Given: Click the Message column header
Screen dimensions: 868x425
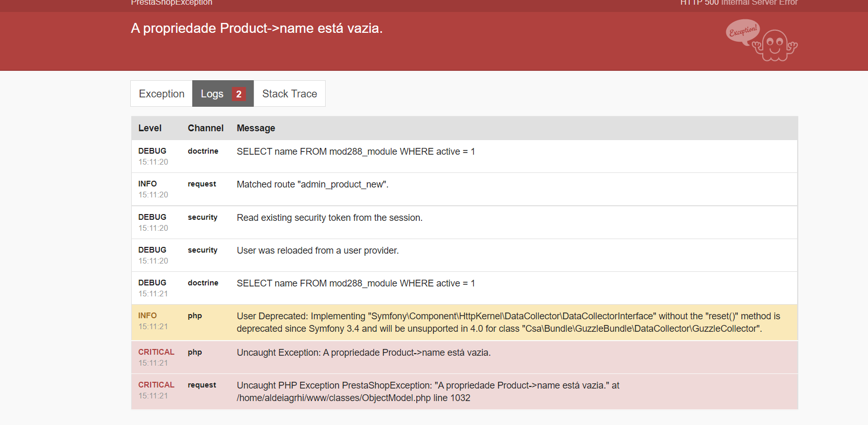Looking at the screenshot, I should pyautogui.click(x=256, y=128).
